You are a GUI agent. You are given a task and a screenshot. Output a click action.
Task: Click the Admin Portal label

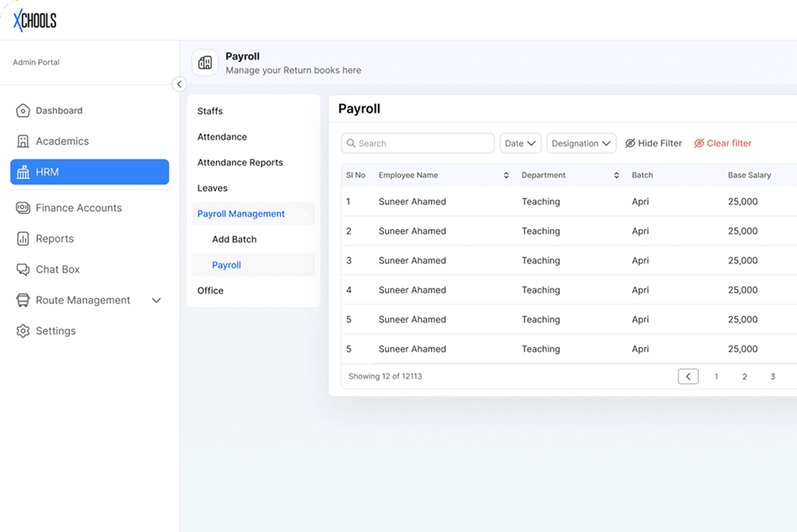pyautogui.click(x=36, y=62)
